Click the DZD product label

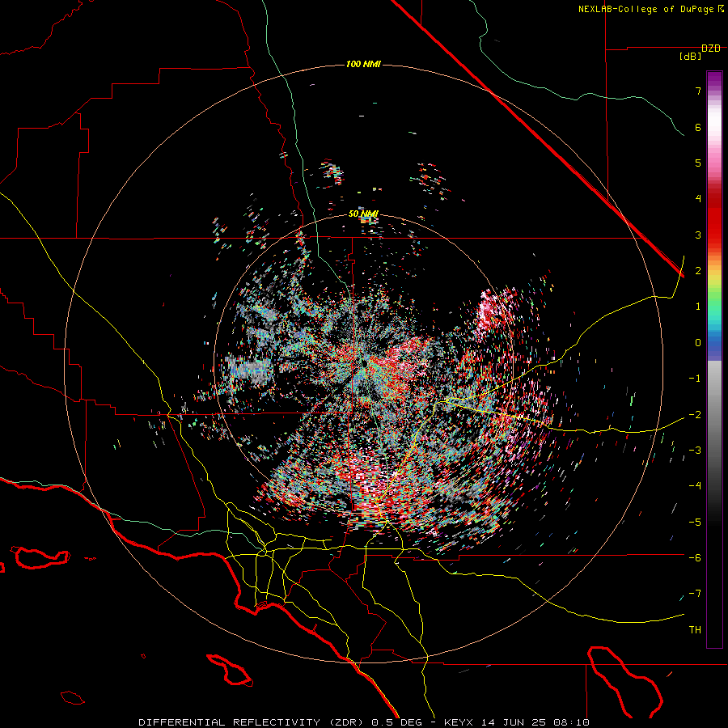point(711,49)
